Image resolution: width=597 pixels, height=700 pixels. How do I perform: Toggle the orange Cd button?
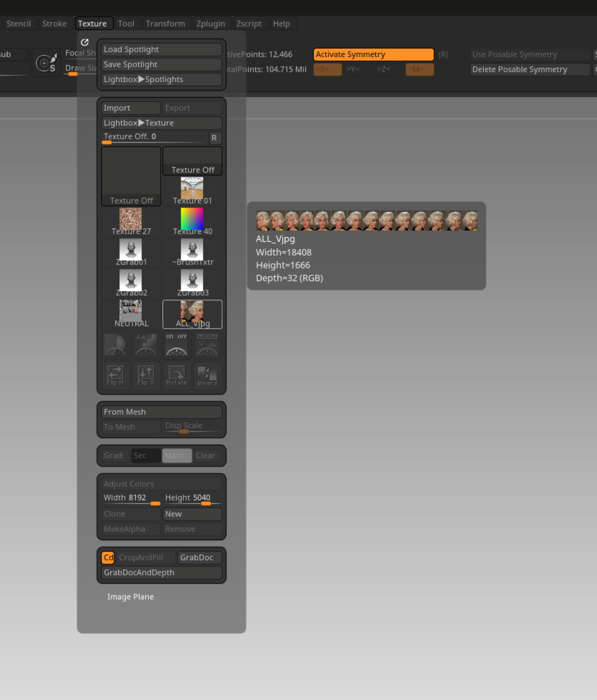point(108,558)
